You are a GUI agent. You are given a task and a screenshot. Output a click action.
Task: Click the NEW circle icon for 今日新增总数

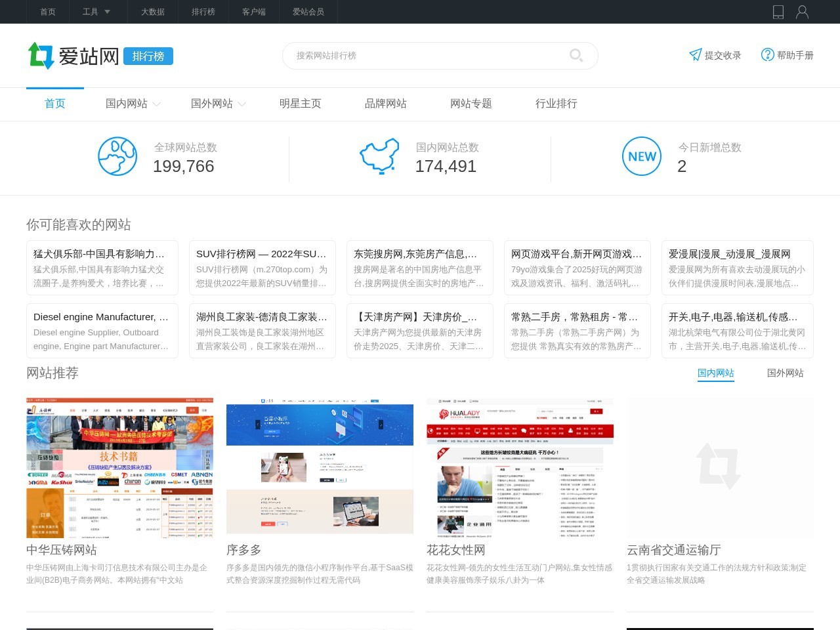point(642,157)
